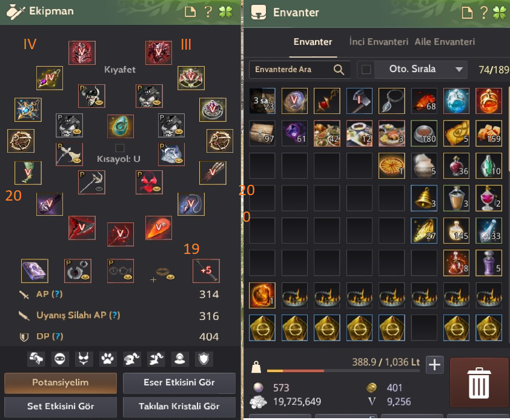Click the shield icon in bottom row

click(204, 359)
